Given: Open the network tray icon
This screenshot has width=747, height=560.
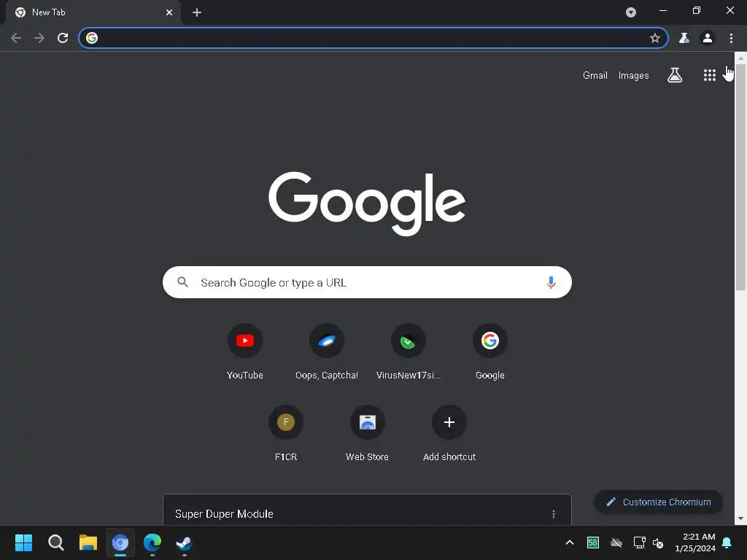Looking at the screenshot, I should pyautogui.click(x=639, y=542).
